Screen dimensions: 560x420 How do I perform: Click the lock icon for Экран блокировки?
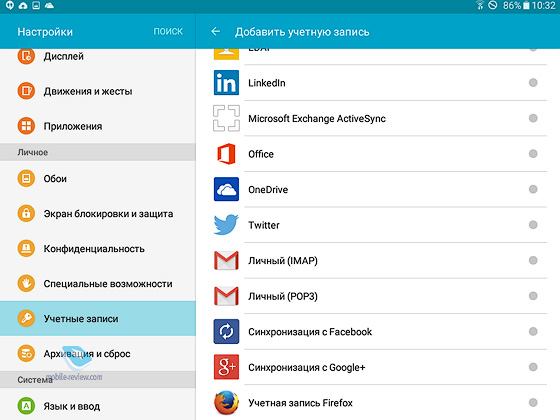(26, 213)
